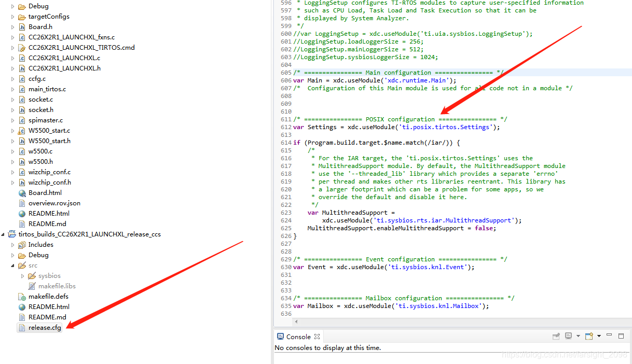The height and width of the screenshot is (364, 632).
Task: Select spimaster.c in the project tree
Action: click(46, 120)
